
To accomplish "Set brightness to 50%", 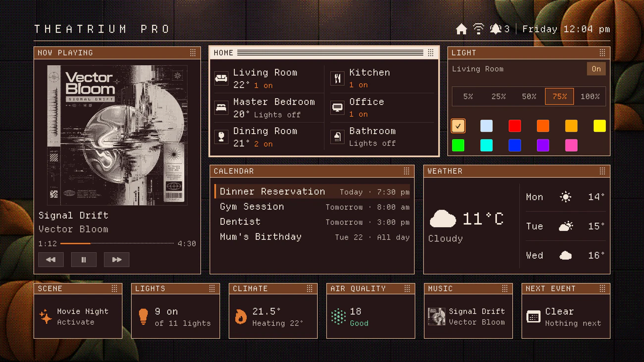I will coord(529,97).
